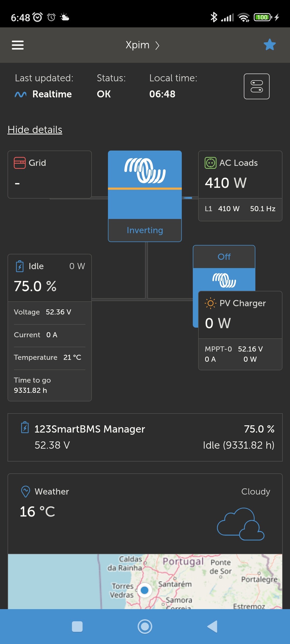Expand the Xpim installation chevron
The width and height of the screenshot is (290, 644).
pos(157,45)
